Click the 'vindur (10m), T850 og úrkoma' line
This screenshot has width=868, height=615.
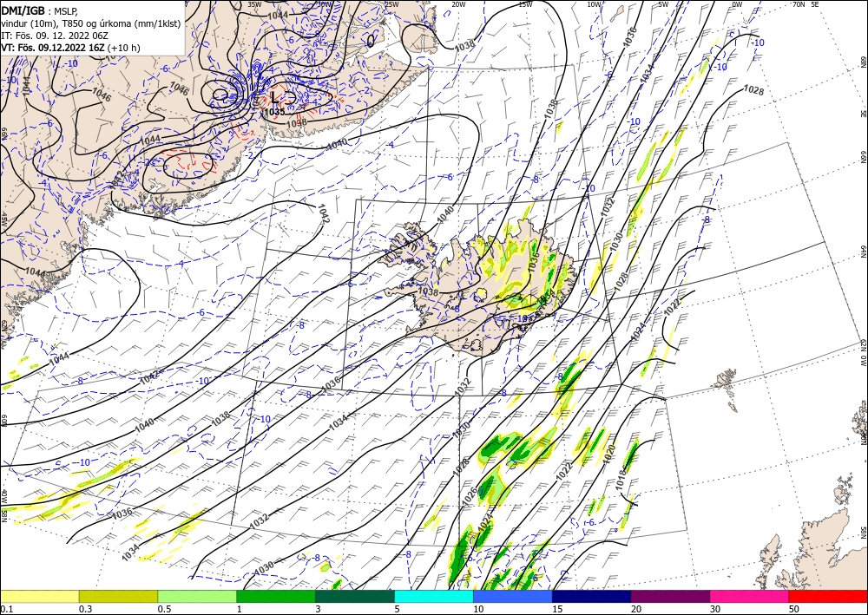91,23
